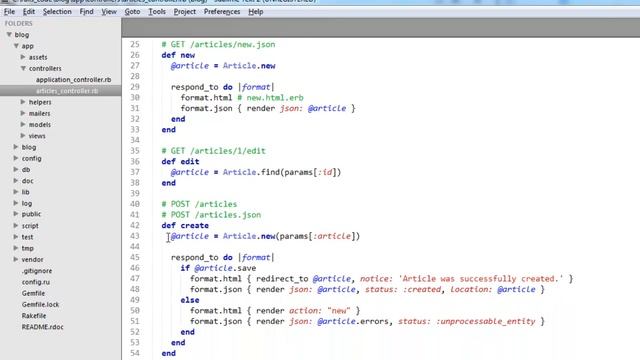The width and height of the screenshot is (640, 360).
Task: Open the Tools menu
Action: click(157, 12)
